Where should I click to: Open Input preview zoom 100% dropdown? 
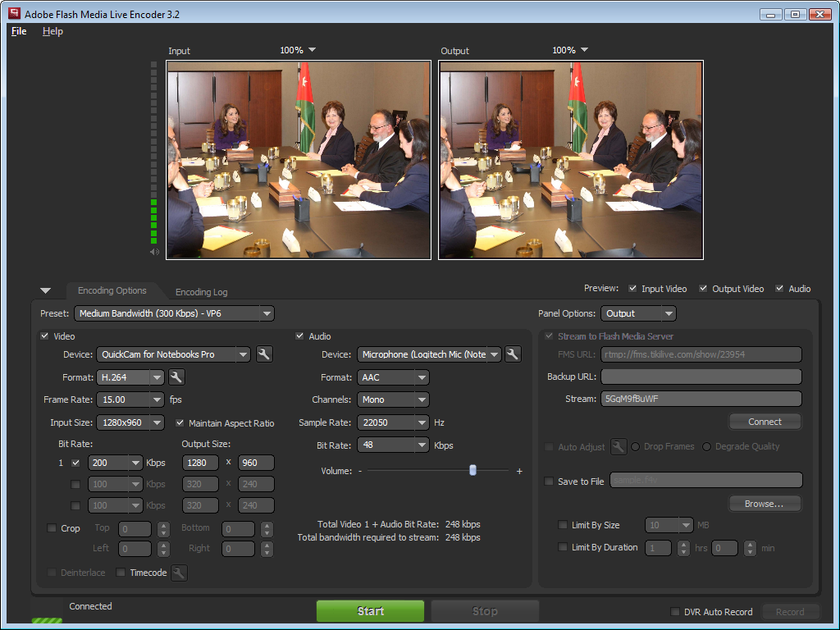298,50
